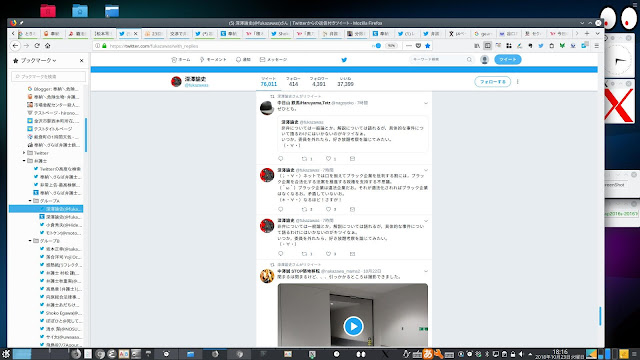Screen dimensions: 640x360
Task: Open the 通知 notifications tab
Action: tap(243, 60)
